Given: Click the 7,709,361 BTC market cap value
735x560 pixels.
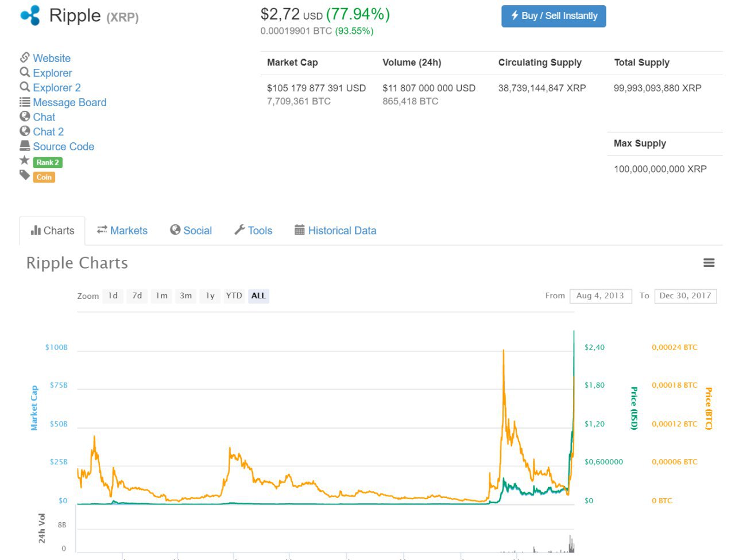Looking at the screenshot, I should (299, 102).
